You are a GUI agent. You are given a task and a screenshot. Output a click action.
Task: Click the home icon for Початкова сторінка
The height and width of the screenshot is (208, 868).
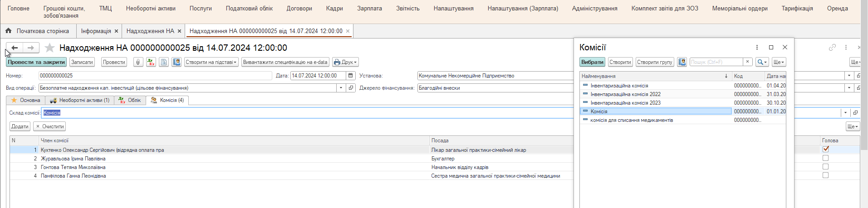click(8, 31)
